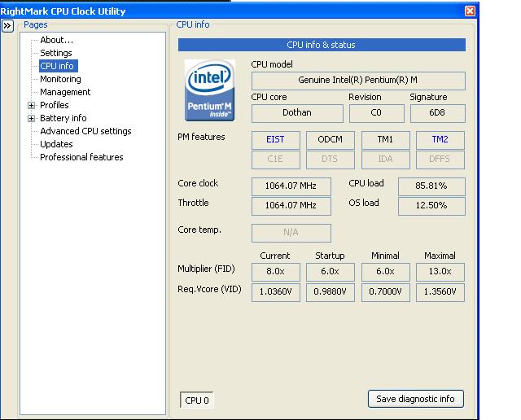The height and width of the screenshot is (420, 521).
Task: Expand the Profiles tree node
Action: tap(31, 105)
